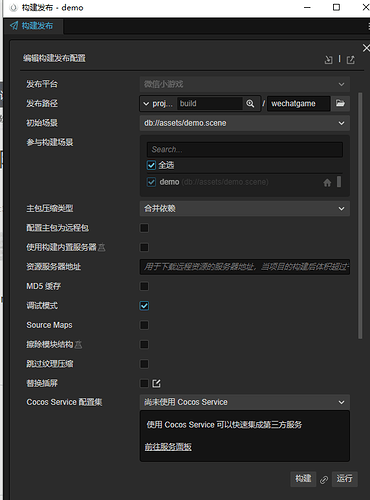The width and height of the screenshot is (370, 500).
Task: Click the flask icon beside 使用构建内置服务器
Action: (102, 247)
